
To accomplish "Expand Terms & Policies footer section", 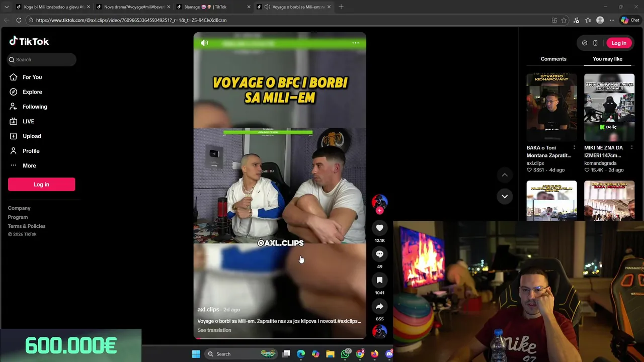I will [27, 226].
